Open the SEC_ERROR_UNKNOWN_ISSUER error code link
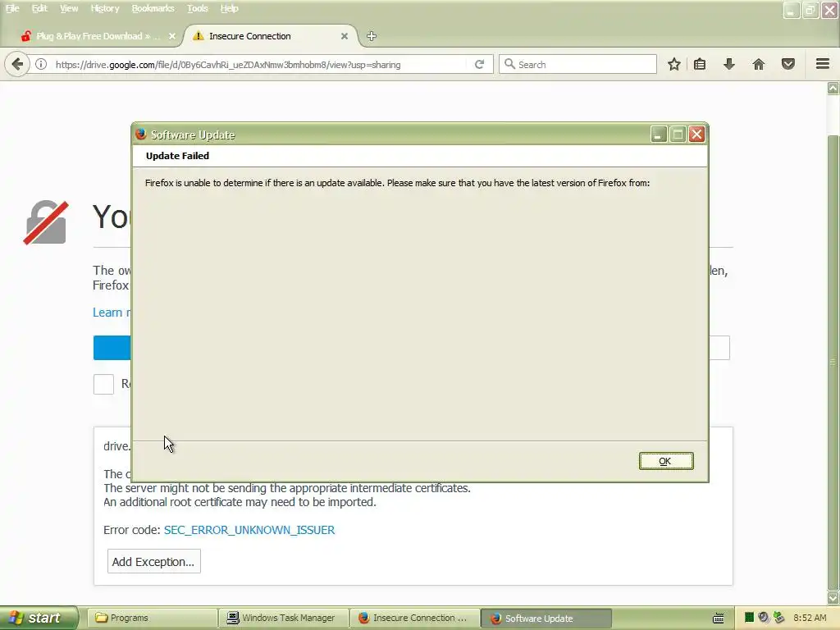The width and height of the screenshot is (840, 630). [x=249, y=530]
